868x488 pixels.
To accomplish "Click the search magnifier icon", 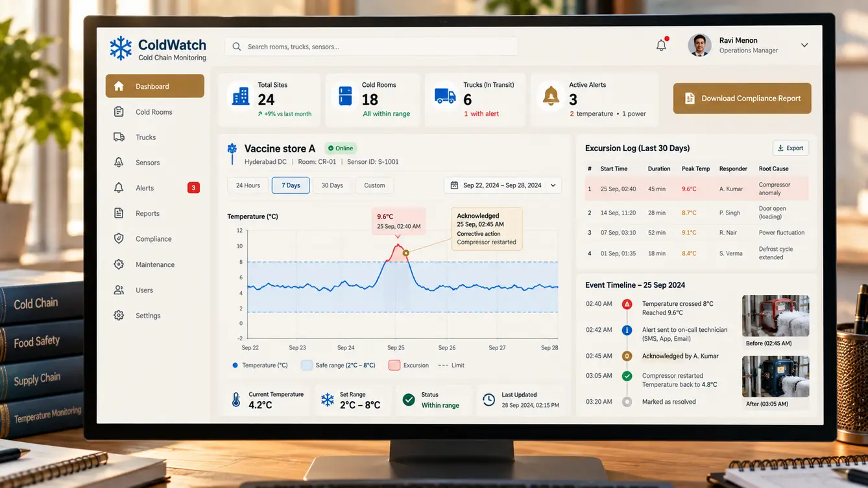I will coord(237,47).
